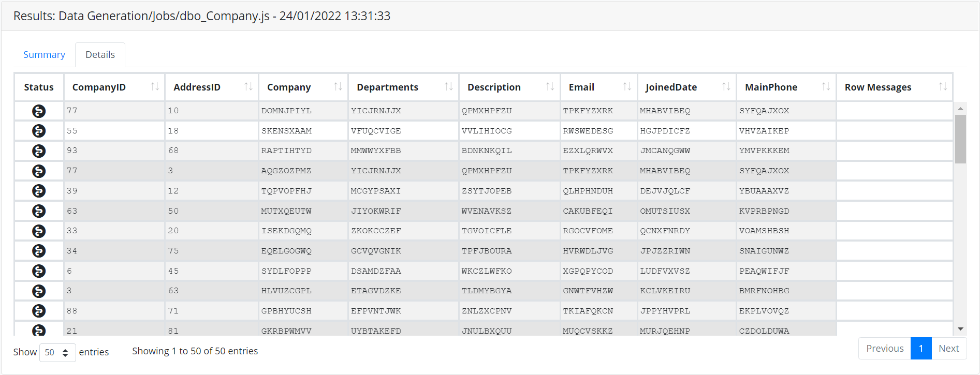Sort by JoinedDate column sort icon
This screenshot has height=375, width=980.
[x=726, y=87]
